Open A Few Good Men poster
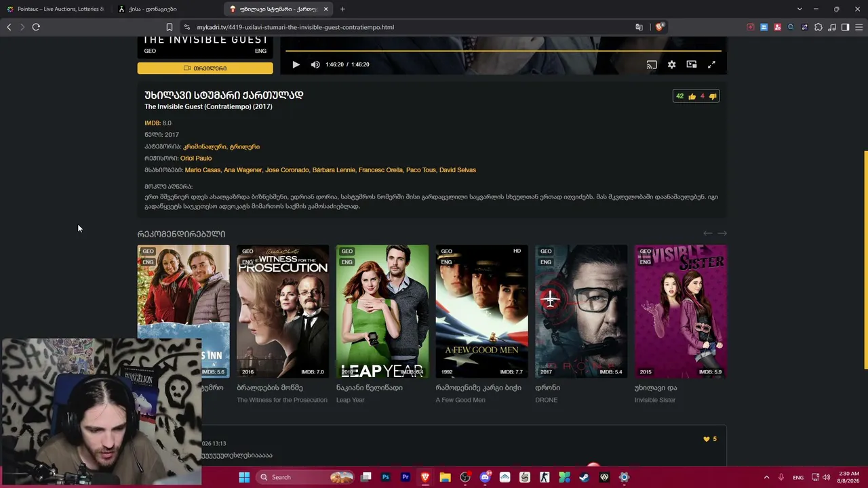This screenshot has height=488, width=868. tap(481, 311)
